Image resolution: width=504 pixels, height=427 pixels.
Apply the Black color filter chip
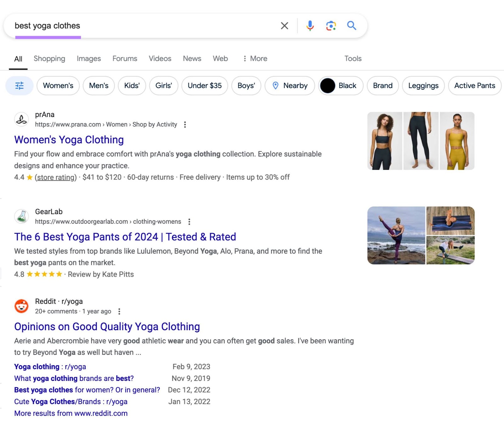(341, 85)
